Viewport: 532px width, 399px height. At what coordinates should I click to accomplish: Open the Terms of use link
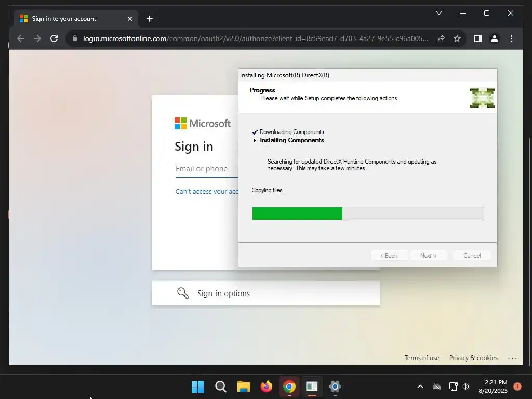pyautogui.click(x=422, y=358)
